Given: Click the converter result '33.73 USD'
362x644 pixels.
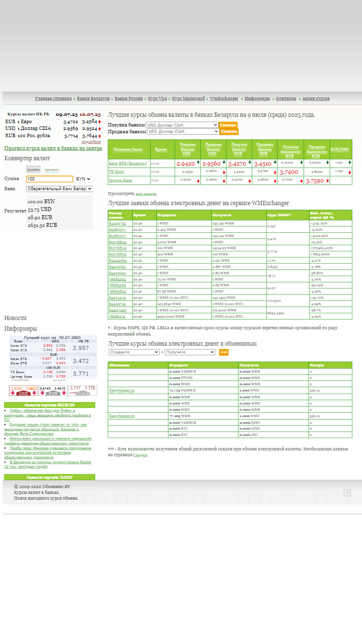Looking at the screenshot, I should coord(40,210).
